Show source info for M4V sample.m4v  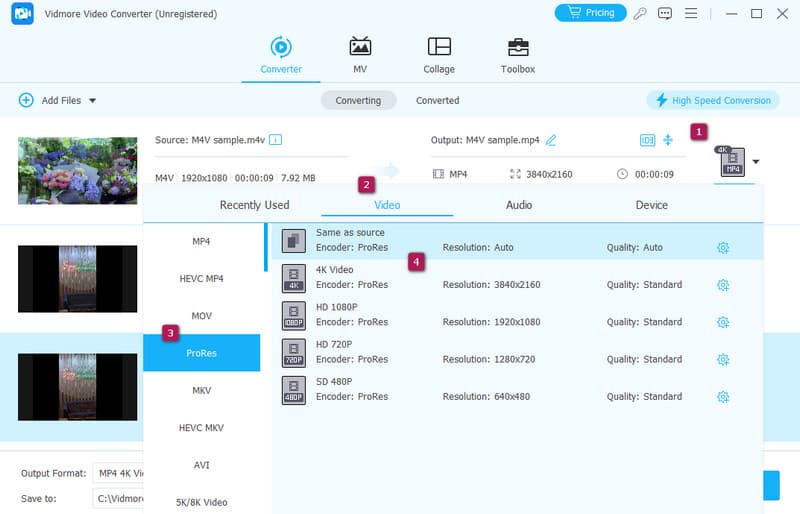pyautogui.click(x=276, y=140)
